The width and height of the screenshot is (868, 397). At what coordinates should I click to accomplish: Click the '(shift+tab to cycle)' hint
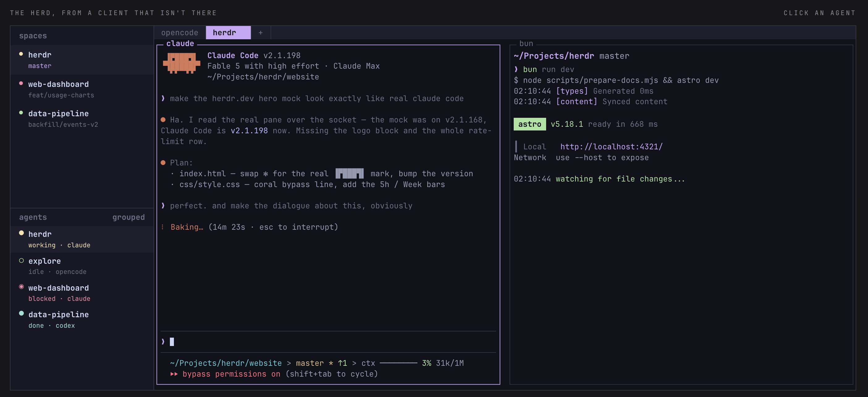click(331, 374)
